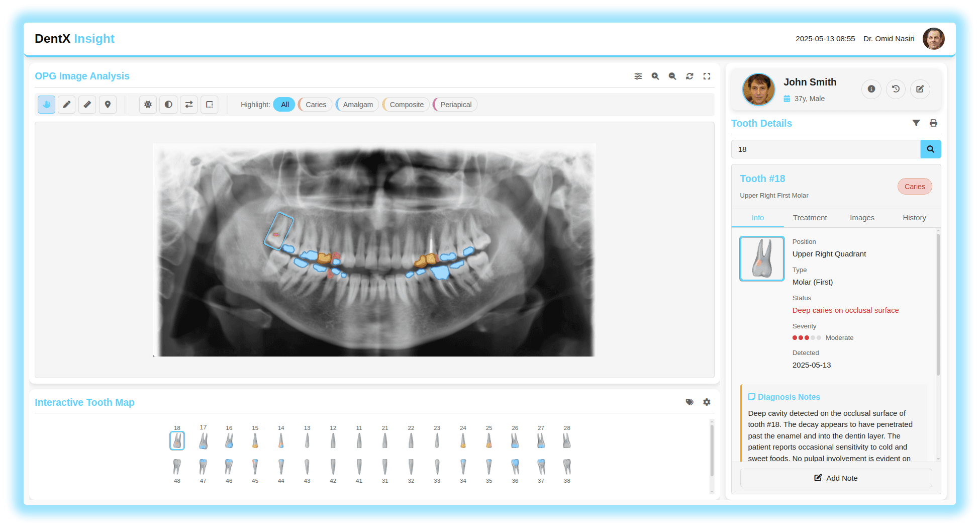Click the DentX Insight logo

tap(74, 39)
